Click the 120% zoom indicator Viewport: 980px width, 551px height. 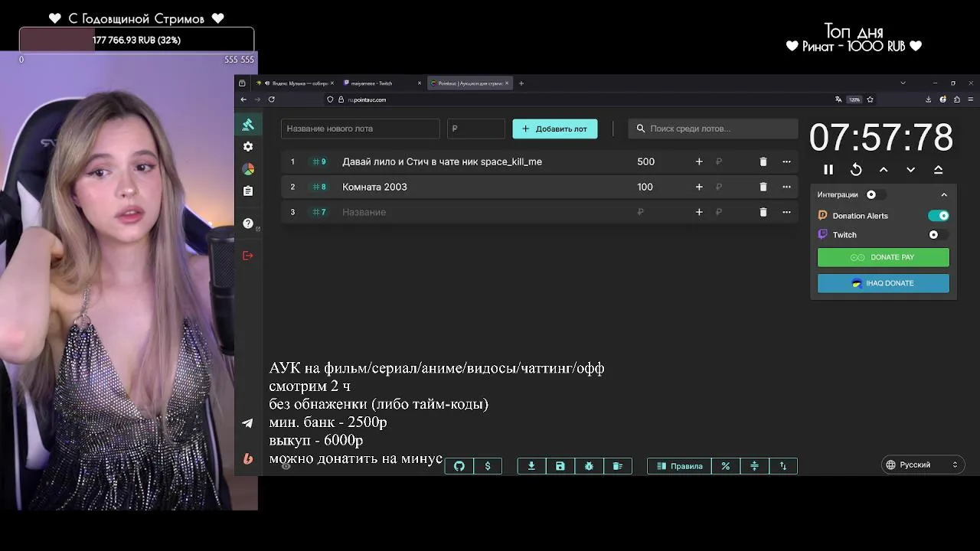tap(854, 99)
